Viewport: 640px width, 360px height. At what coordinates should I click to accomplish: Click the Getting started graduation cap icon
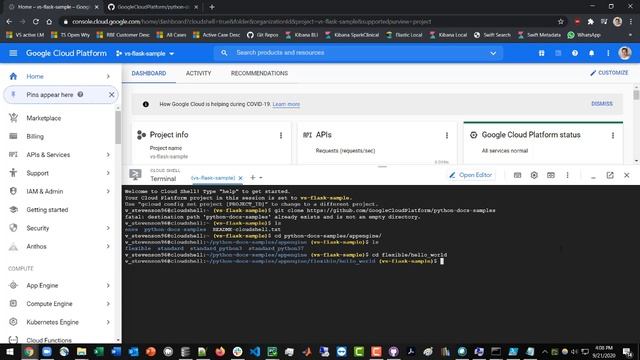[x=13, y=209]
